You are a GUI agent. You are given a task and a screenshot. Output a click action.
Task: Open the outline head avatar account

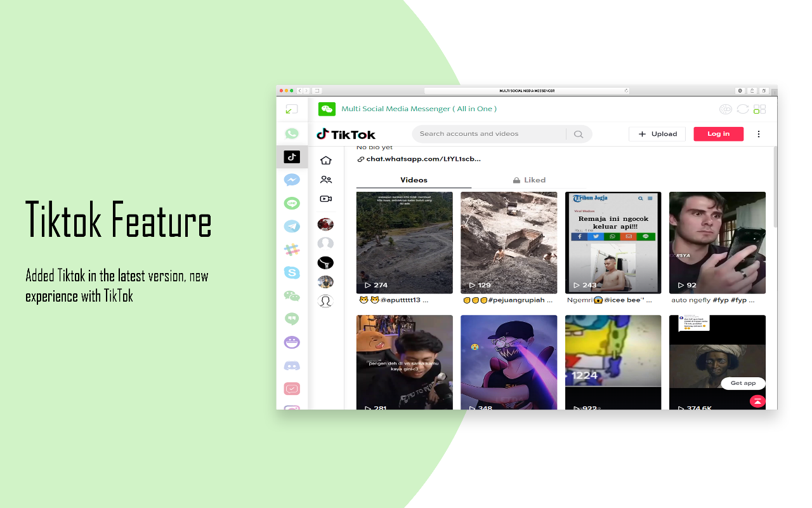[x=325, y=301]
